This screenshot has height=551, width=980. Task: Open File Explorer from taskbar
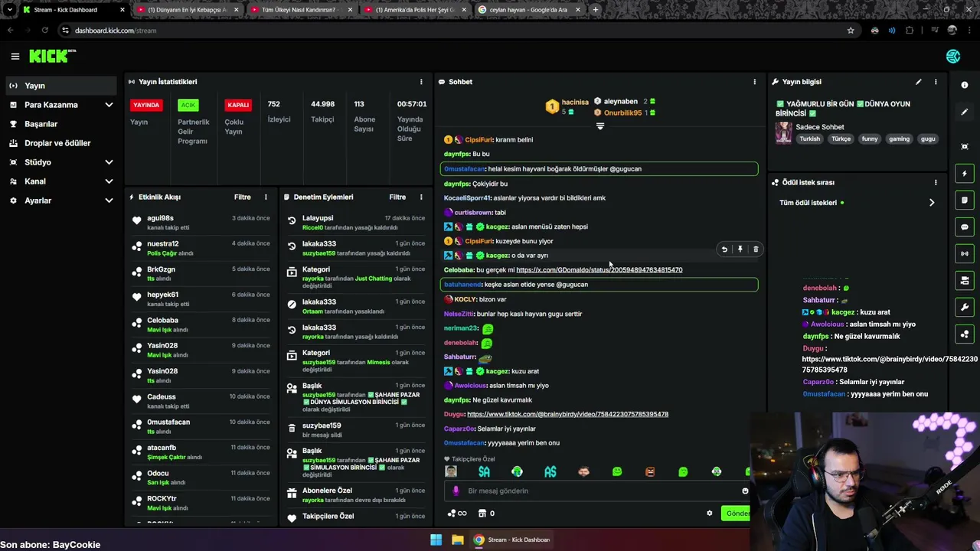coord(457,540)
